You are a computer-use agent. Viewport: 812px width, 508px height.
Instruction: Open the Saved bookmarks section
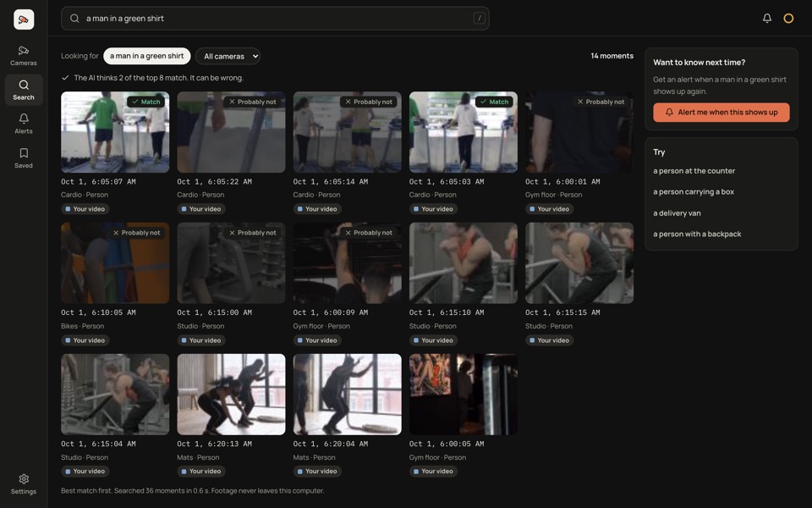click(x=24, y=158)
